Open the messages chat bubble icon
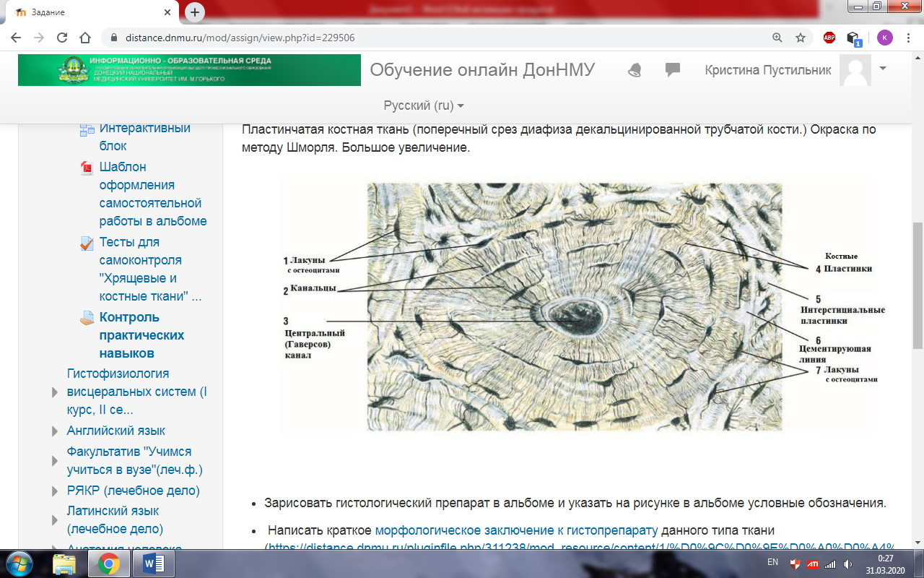 tap(673, 70)
